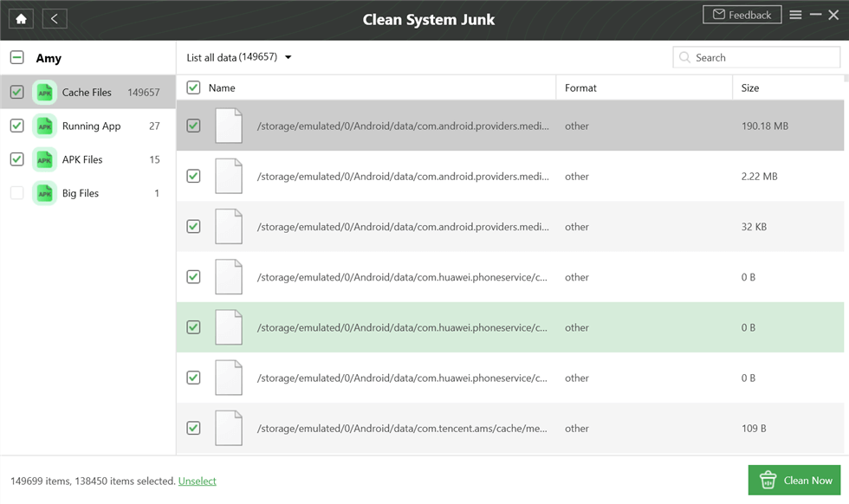Click the search magnifier icon
This screenshot has width=849, height=504.
[x=685, y=58]
